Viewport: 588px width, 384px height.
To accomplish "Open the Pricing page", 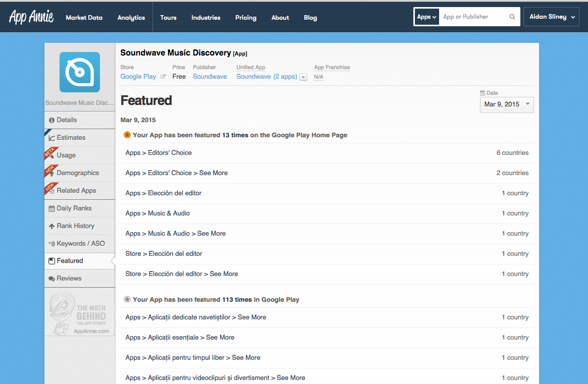I will tap(246, 18).
